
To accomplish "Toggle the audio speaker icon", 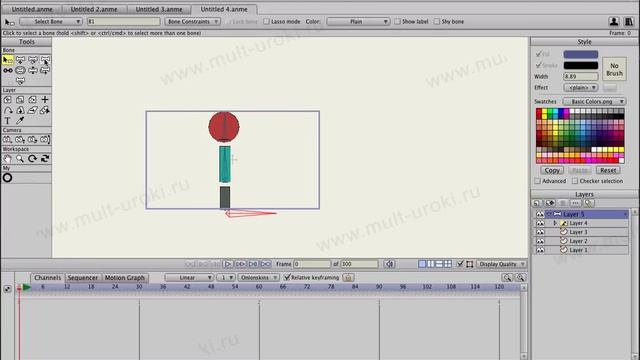I will click(389, 264).
